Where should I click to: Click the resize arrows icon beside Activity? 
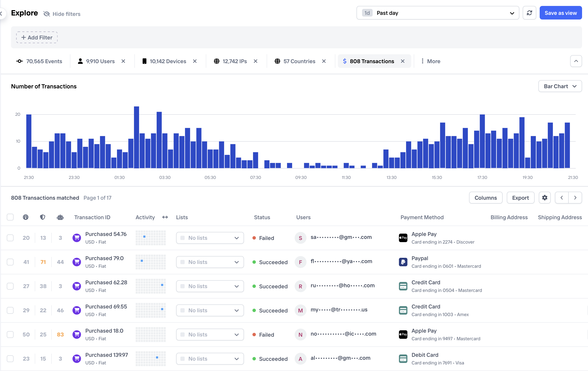(165, 217)
